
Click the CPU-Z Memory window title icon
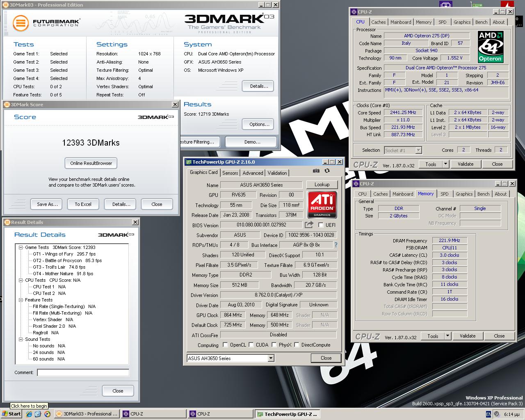(356, 184)
